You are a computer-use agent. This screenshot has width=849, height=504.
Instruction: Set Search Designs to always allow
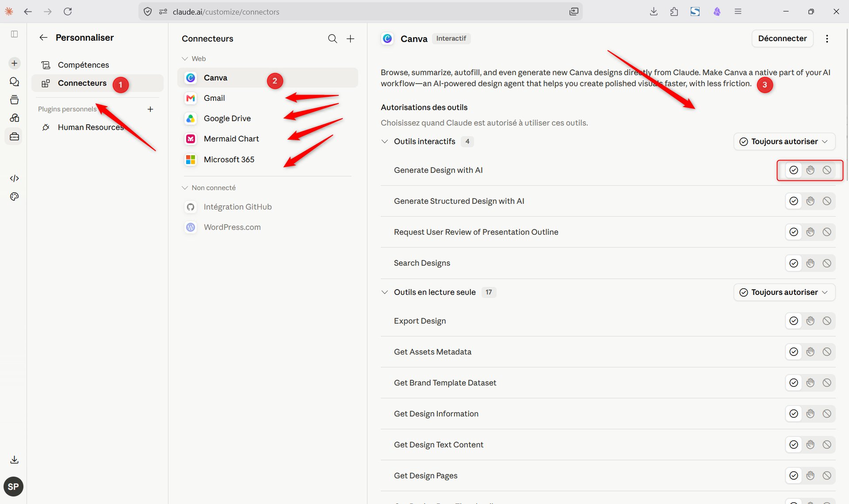tap(794, 263)
